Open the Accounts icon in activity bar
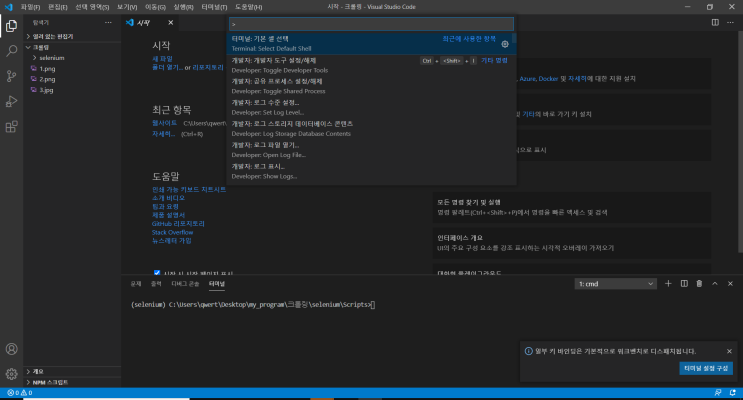Image resolution: width=743 pixels, height=400 pixels. click(x=11, y=349)
